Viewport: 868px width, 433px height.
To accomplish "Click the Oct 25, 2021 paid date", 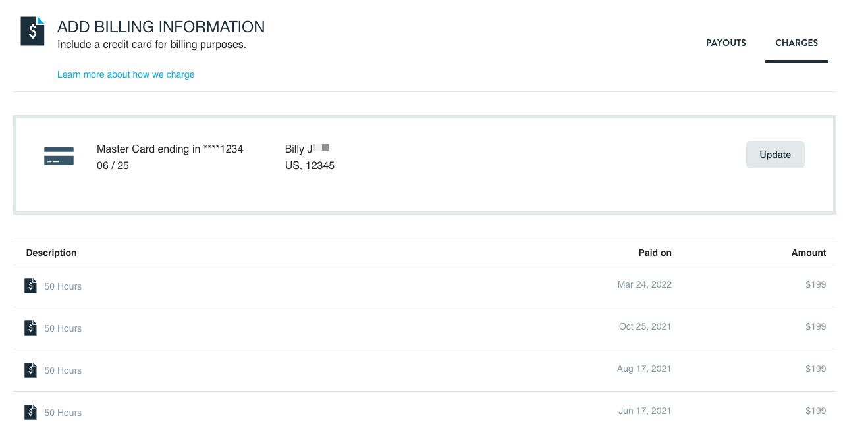I will (645, 326).
